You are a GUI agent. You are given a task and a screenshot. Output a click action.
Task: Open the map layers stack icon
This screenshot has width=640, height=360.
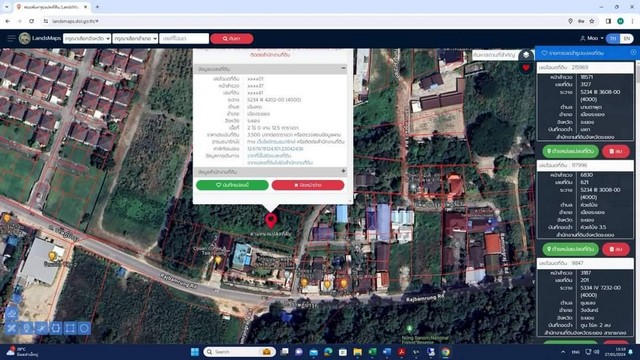click(x=526, y=55)
